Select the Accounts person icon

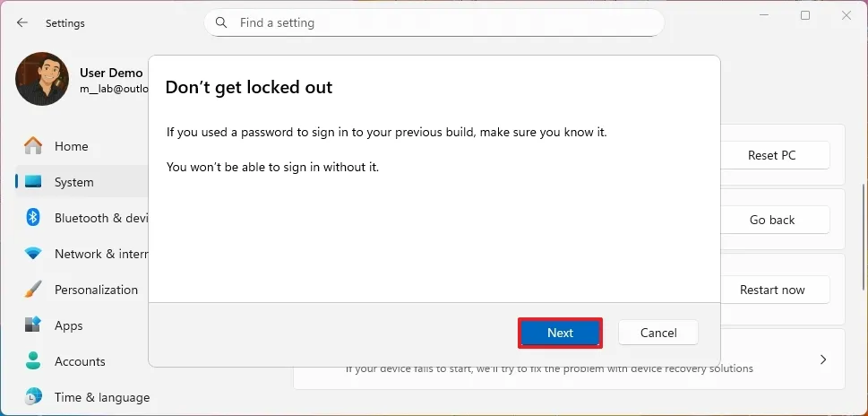click(33, 361)
